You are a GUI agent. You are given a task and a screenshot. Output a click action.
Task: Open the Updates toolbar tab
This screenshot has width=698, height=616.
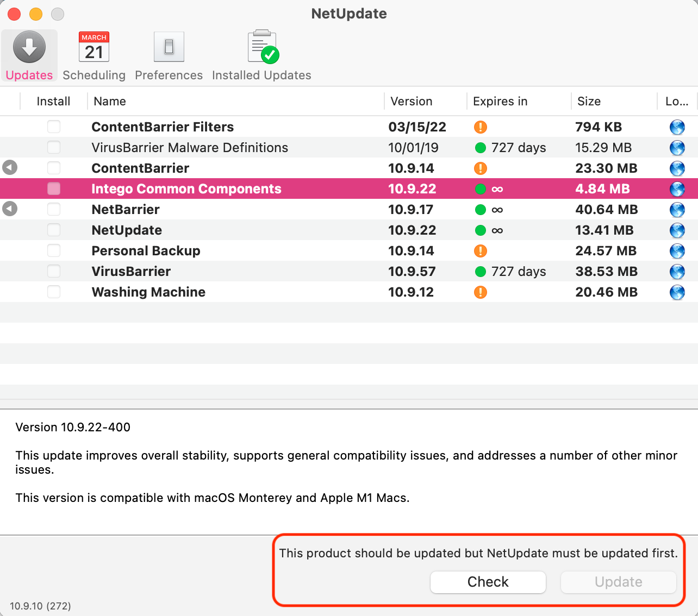tap(29, 56)
